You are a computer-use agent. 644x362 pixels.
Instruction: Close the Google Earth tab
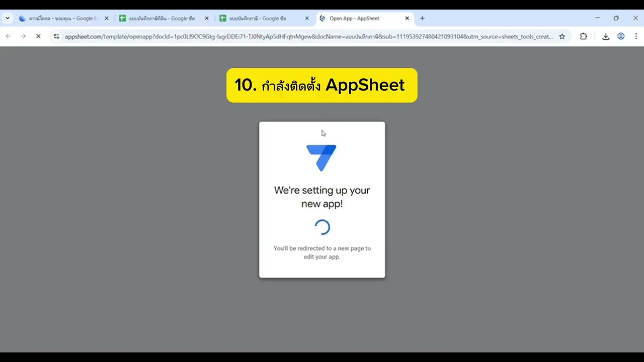(106, 18)
